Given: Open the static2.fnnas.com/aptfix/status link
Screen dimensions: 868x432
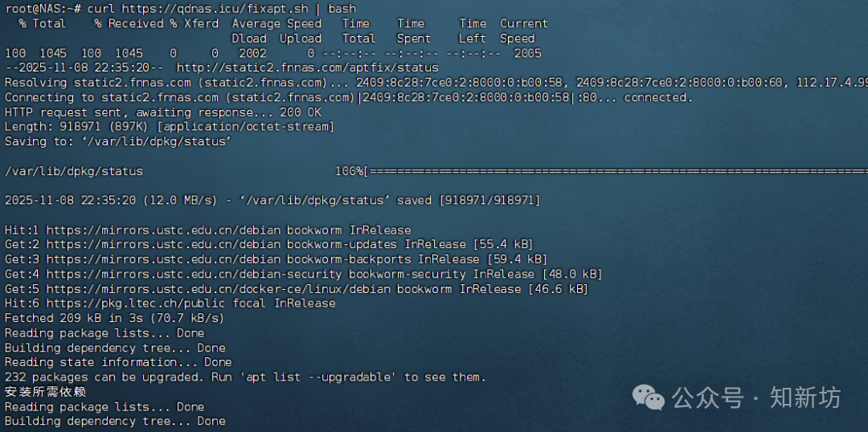Looking at the screenshot, I should coord(307,67).
